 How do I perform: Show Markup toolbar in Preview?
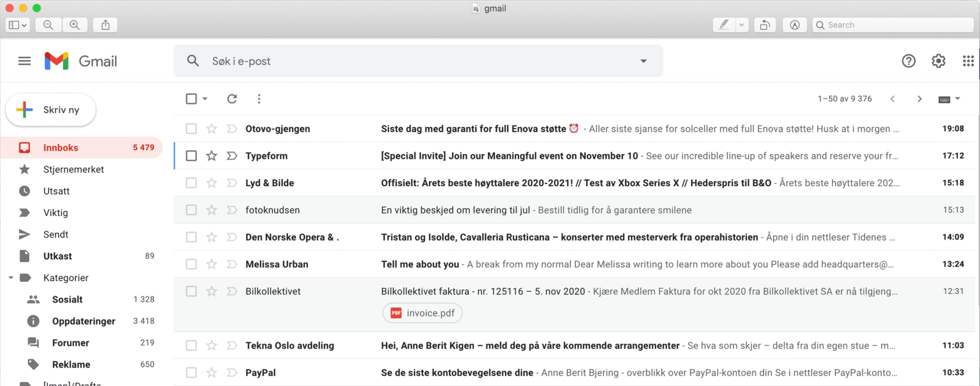795,25
